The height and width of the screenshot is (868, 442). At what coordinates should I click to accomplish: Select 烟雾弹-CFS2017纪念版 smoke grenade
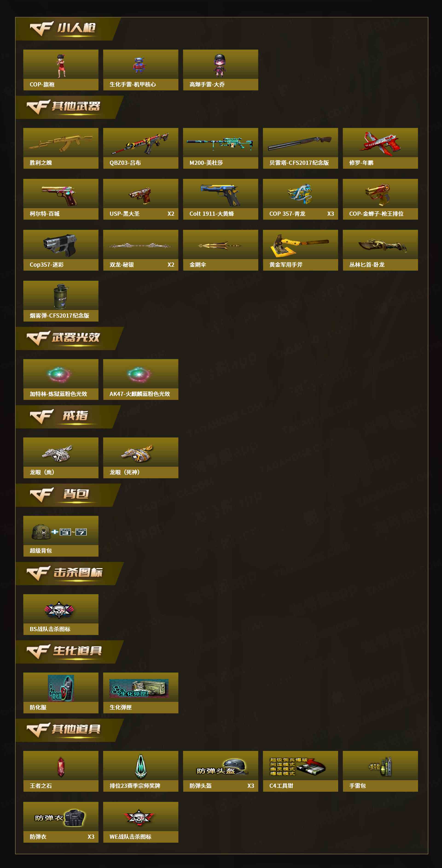[x=61, y=301]
